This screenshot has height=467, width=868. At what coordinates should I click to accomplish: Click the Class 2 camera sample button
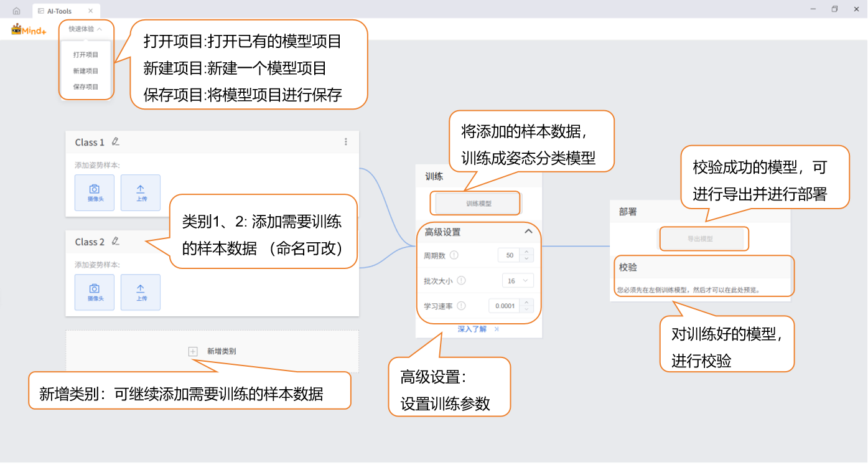(x=95, y=292)
